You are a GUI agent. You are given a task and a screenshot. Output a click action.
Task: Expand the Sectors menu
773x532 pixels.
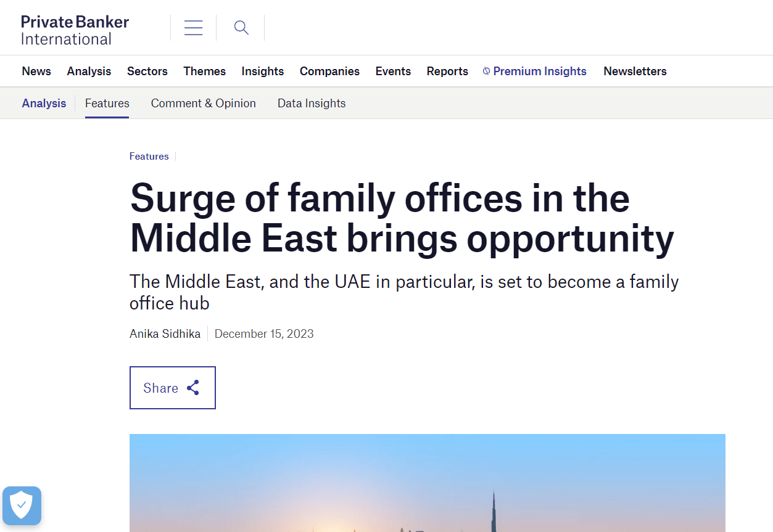(147, 72)
